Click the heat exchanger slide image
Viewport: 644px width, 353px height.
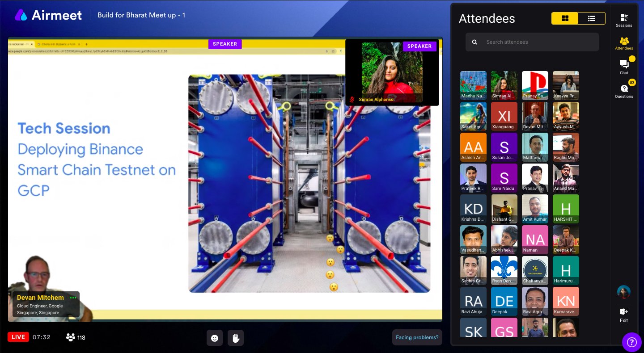[309, 184]
